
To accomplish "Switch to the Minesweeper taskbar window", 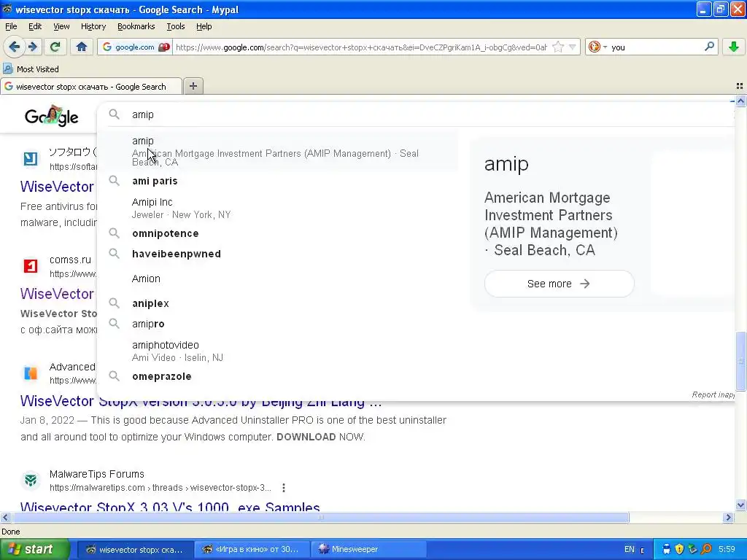I will 368,549.
